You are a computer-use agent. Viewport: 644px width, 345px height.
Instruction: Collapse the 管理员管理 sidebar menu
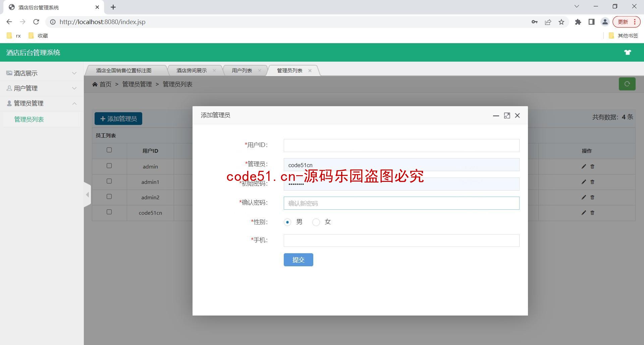42,103
